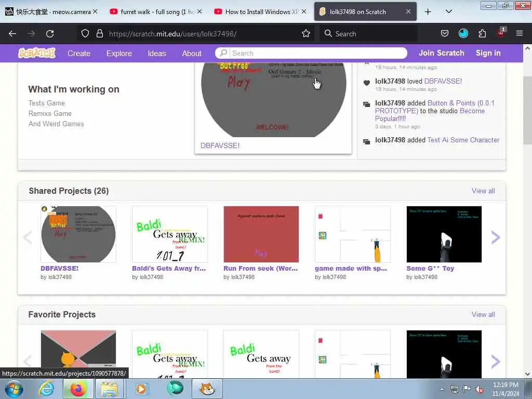Open game made with sp... shared thumbnail
Viewport: 532px width, 399px height.
[x=353, y=234]
